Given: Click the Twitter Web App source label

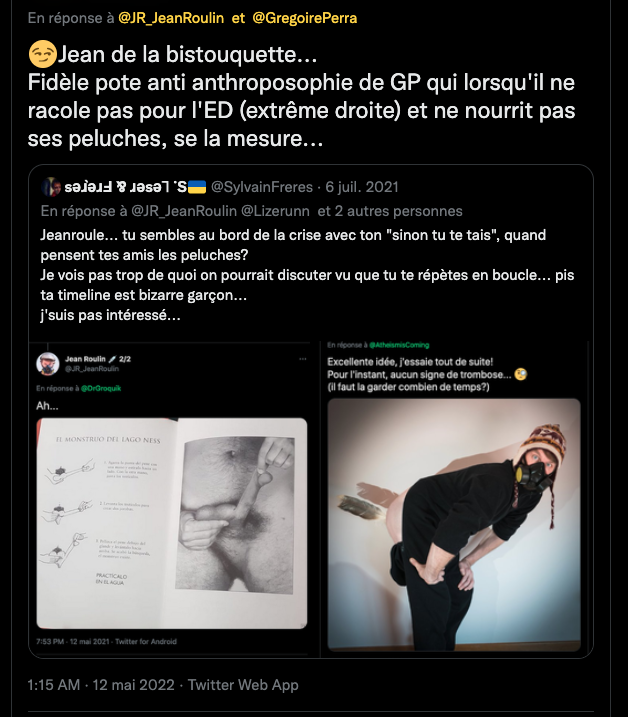Looking at the screenshot, I should 243,685.
